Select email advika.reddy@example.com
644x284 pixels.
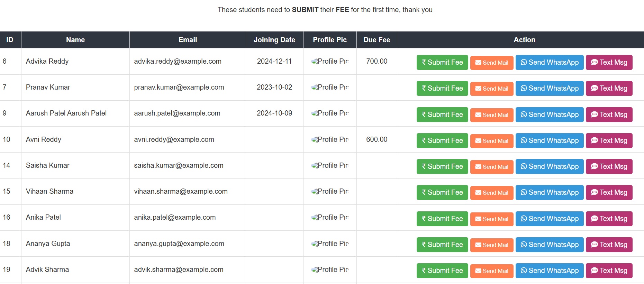[178, 61]
